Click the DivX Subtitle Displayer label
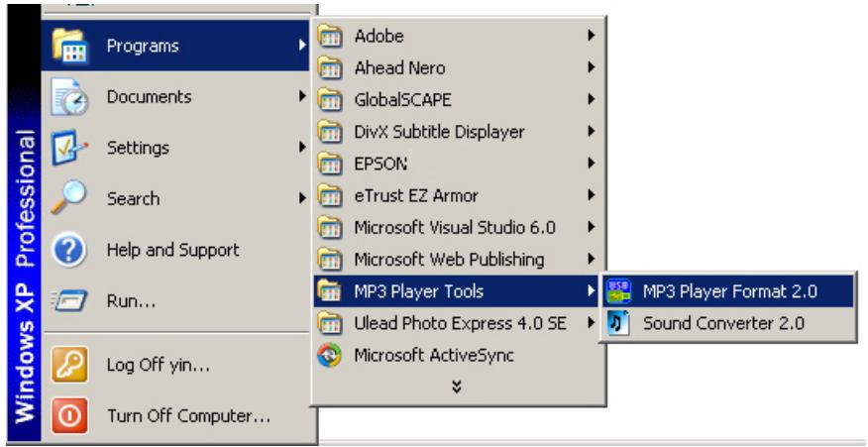This screenshot has height=447, width=868. 439,133
